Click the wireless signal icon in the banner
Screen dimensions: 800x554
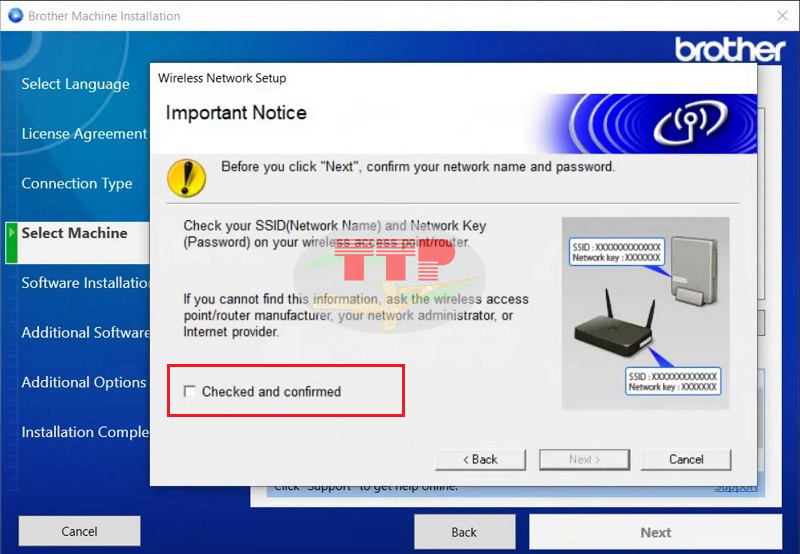click(690, 124)
